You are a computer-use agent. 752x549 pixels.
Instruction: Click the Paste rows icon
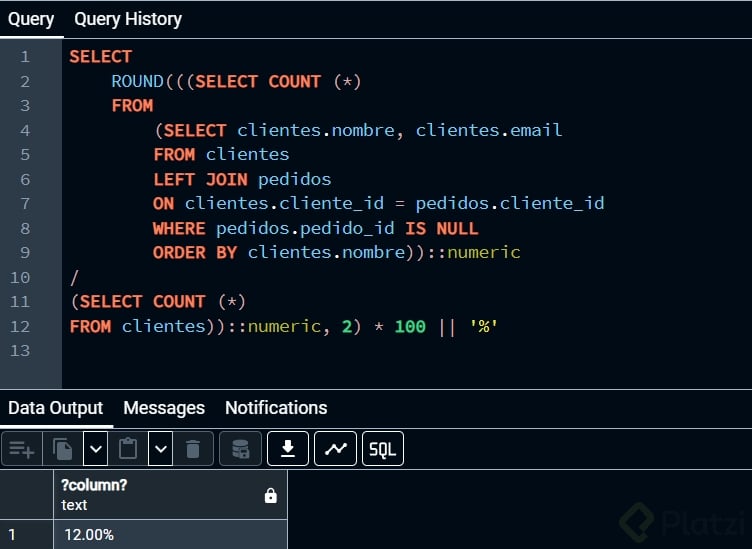click(128, 449)
